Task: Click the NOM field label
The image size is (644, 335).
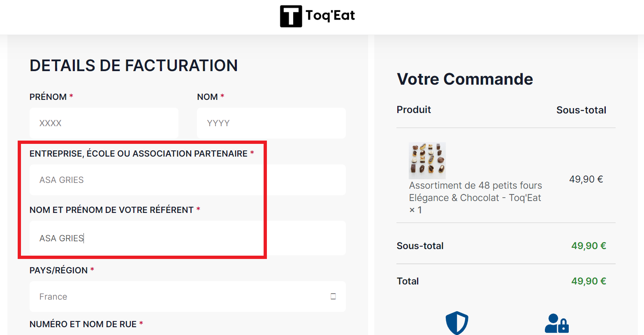Action: click(207, 97)
